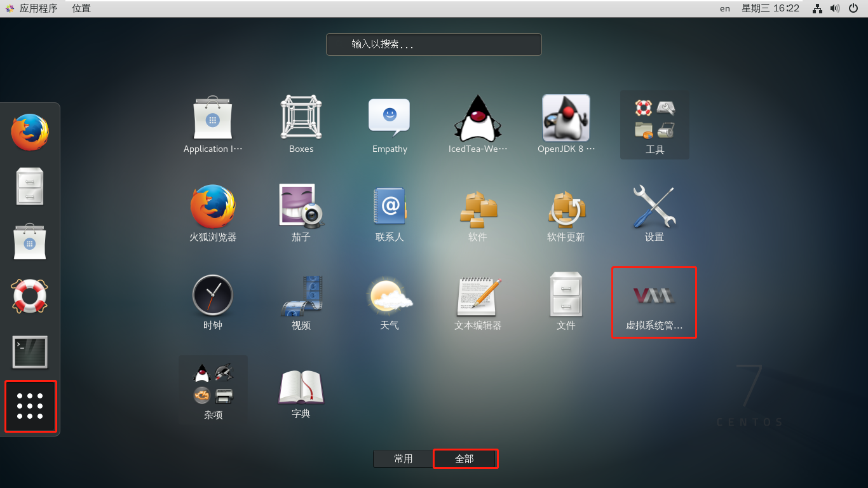Launch Firefox from the dash

30,132
